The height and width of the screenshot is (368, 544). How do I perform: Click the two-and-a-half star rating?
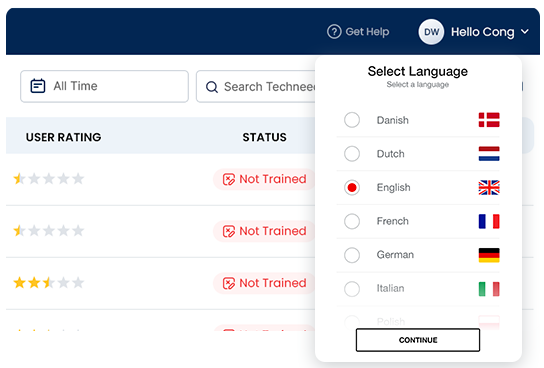(49, 283)
